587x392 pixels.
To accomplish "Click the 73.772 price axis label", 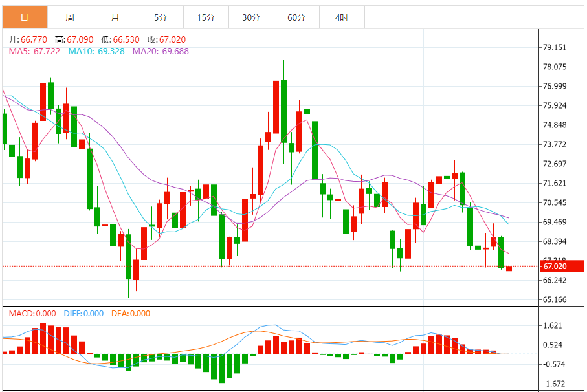I will 555,144.
